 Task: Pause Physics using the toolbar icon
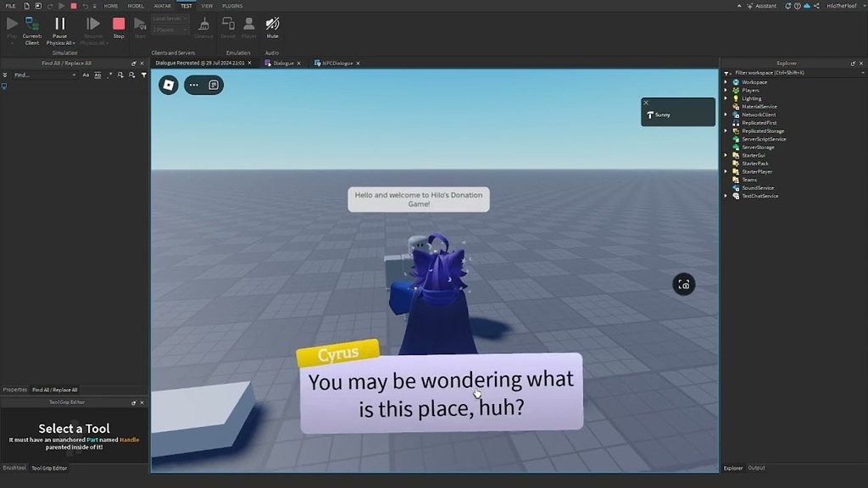coord(58,25)
